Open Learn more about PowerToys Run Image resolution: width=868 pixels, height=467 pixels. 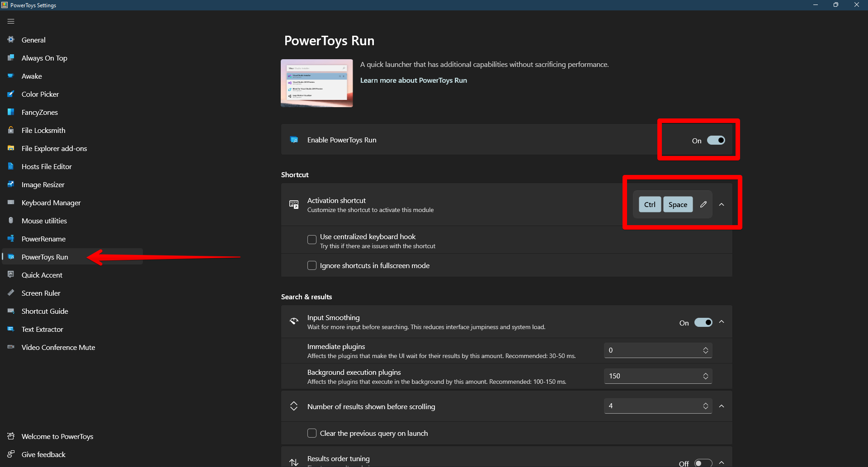[x=413, y=80]
